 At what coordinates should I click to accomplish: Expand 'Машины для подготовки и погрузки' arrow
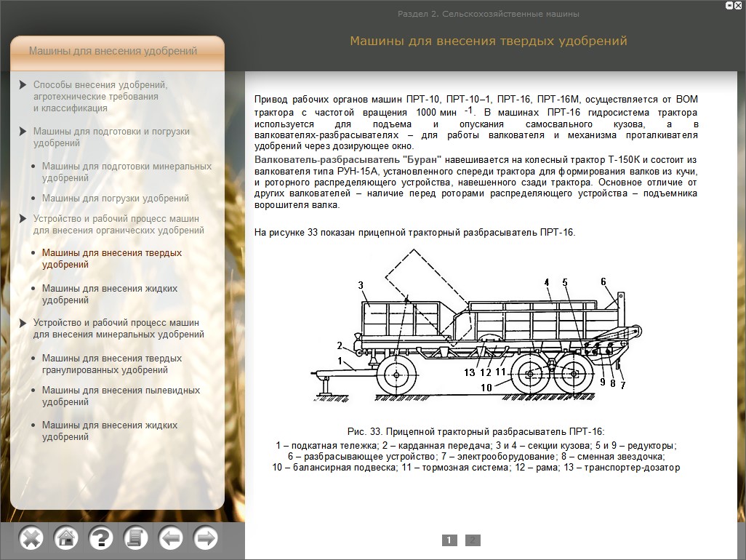click(x=23, y=132)
